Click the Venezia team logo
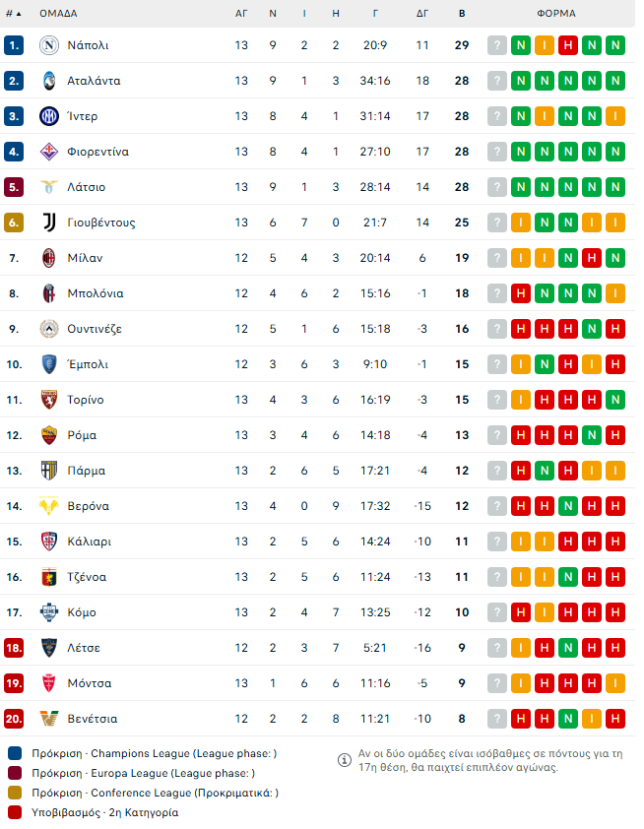The height and width of the screenshot is (829, 644). (49, 719)
